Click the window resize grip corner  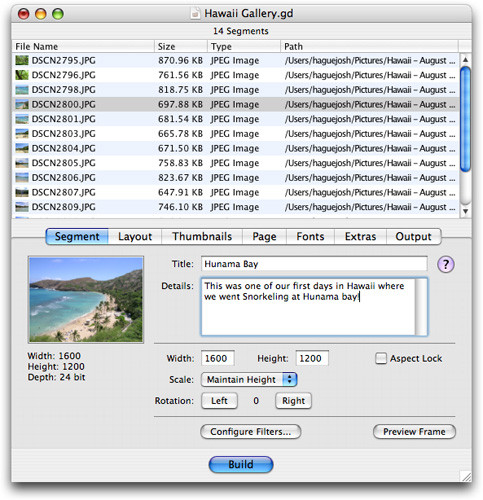pyautogui.click(x=466, y=476)
